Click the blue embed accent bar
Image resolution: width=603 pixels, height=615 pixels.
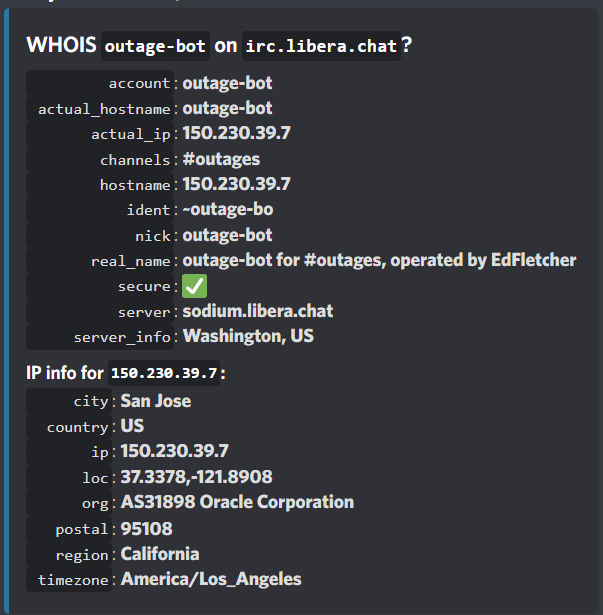[6, 312]
